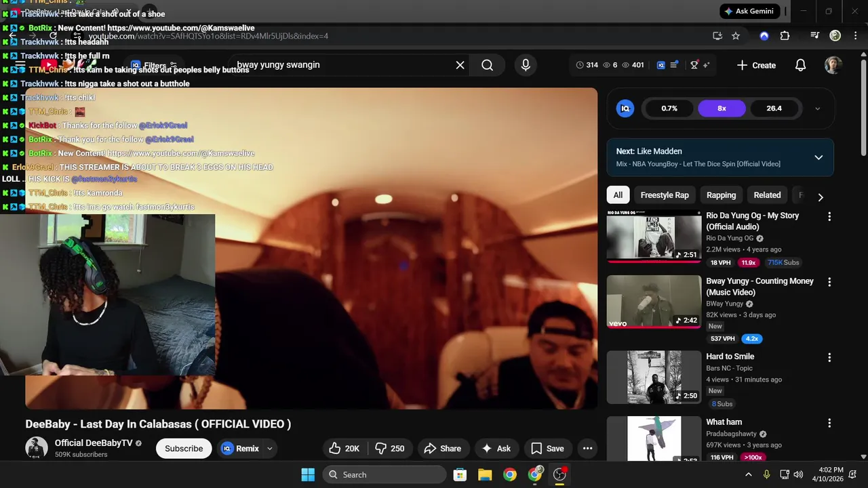Image resolution: width=868 pixels, height=488 pixels.
Task: Open Microsoft Store from the taskbar
Action: point(460,474)
